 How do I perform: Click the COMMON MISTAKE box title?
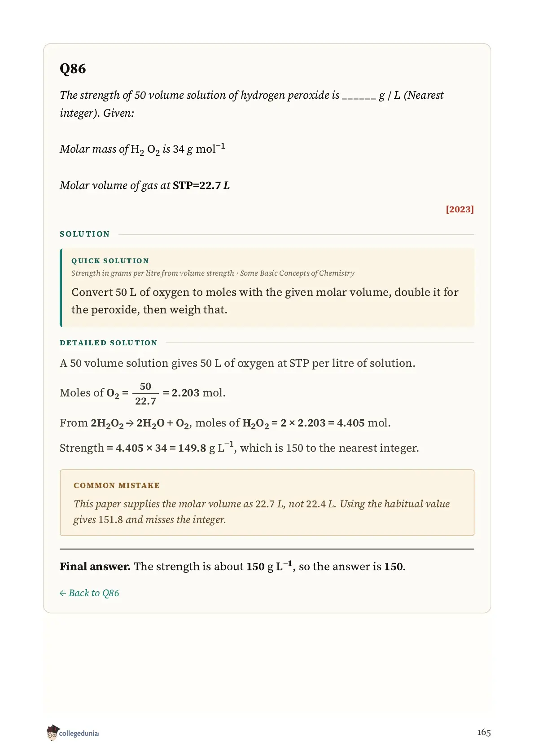click(117, 486)
